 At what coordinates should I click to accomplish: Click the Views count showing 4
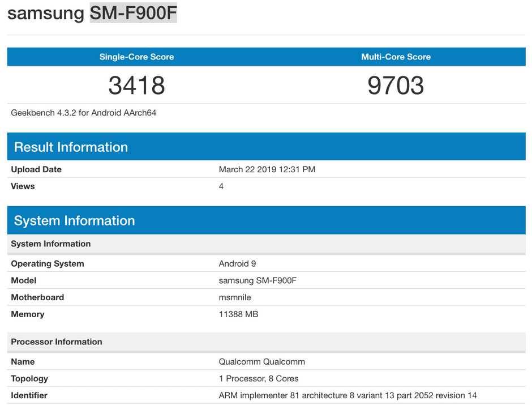(x=221, y=186)
